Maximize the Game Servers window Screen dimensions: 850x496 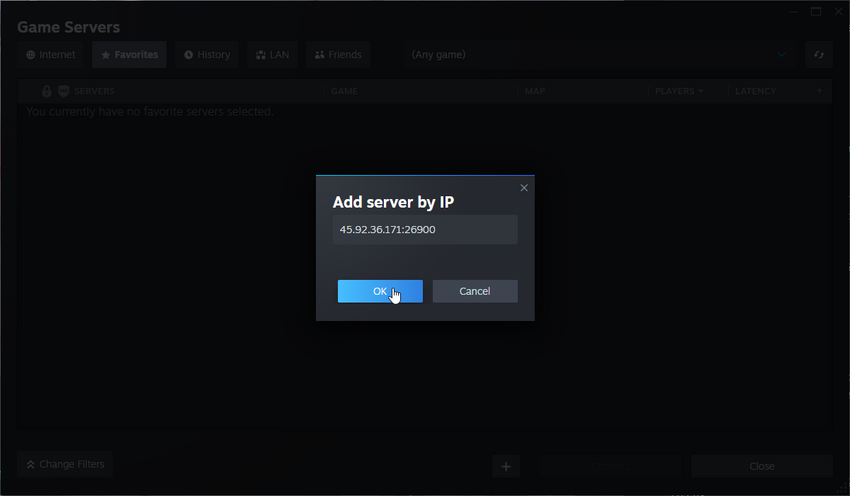(x=816, y=11)
